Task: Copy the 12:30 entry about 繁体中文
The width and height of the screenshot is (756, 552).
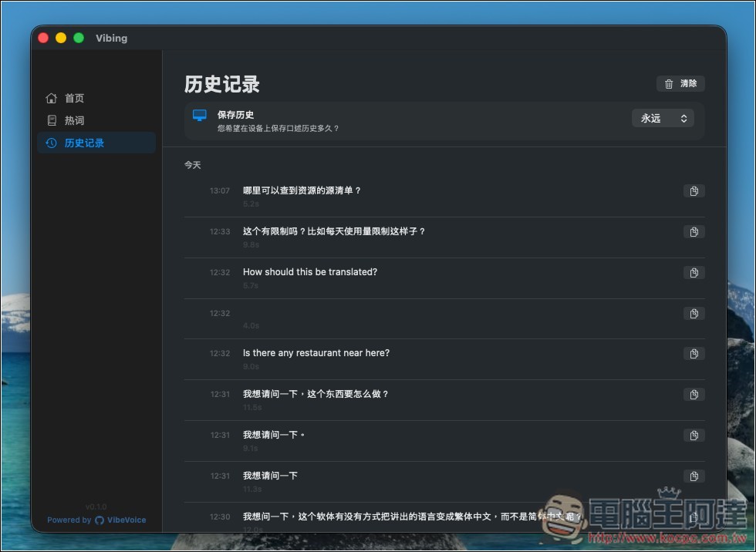Action: point(694,517)
